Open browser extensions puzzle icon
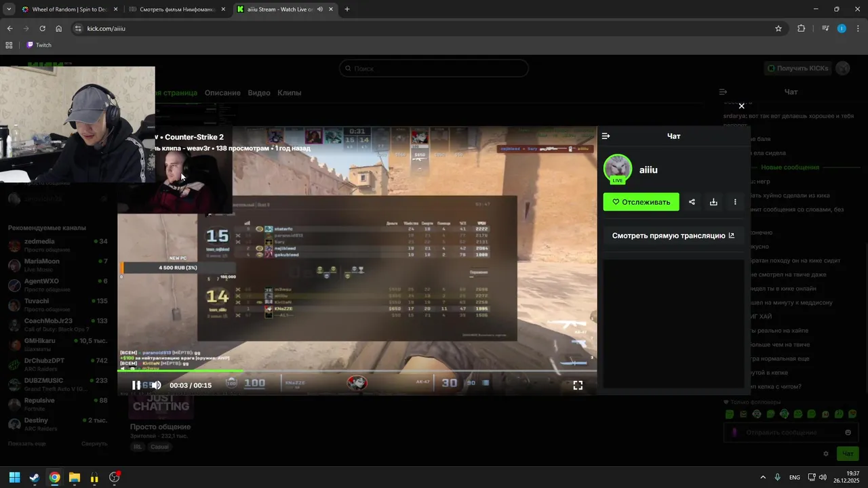The width and height of the screenshot is (868, 488). pos(802,28)
